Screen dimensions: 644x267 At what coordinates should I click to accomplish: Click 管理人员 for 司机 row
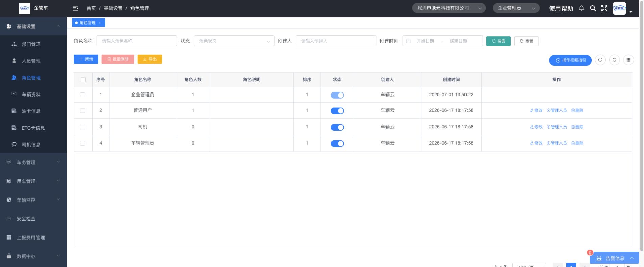[557, 127]
